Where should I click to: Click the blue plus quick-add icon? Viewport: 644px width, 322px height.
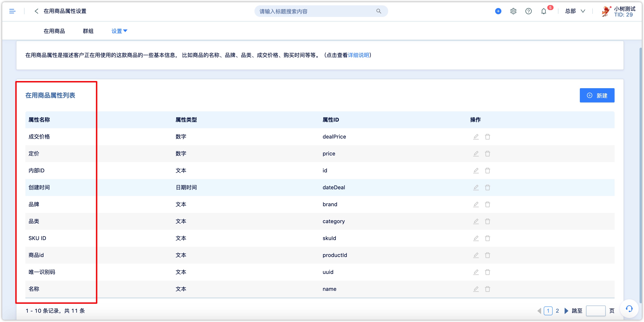[x=498, y=11]
